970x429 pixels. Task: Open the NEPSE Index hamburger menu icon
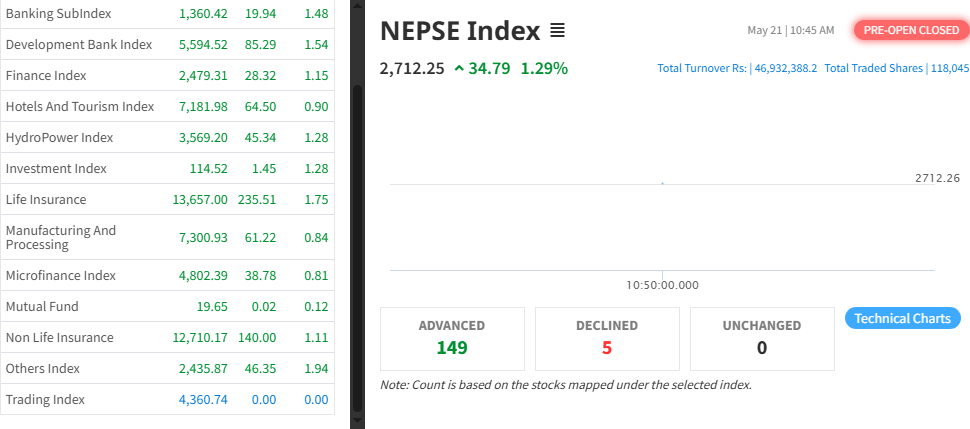[x=558, y=31]
